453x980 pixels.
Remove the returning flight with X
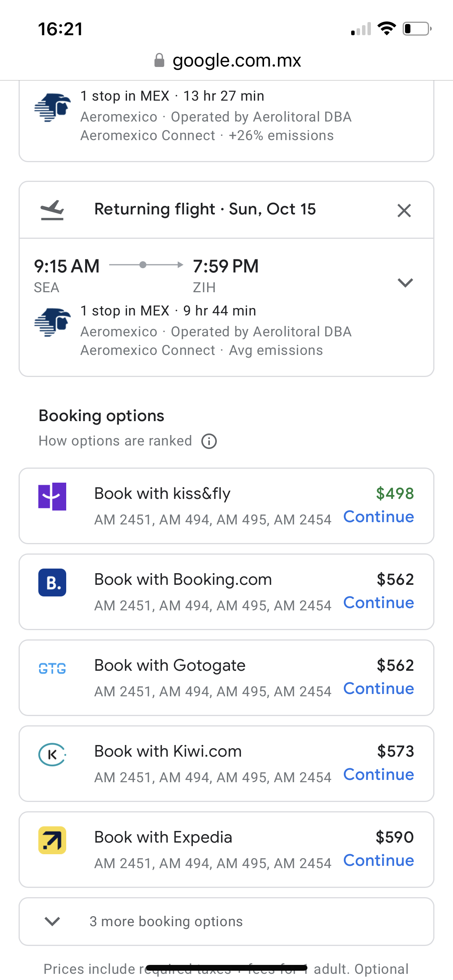click(x=404, y=211)
